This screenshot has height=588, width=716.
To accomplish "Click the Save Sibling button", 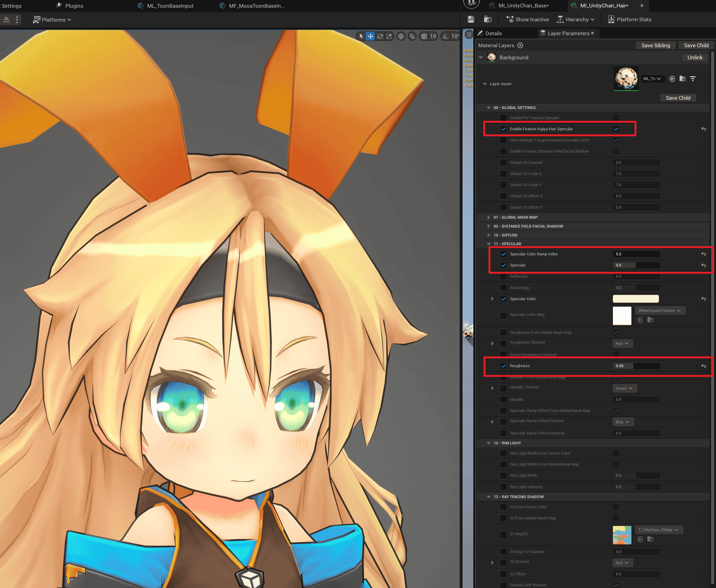I will (655, 45).
